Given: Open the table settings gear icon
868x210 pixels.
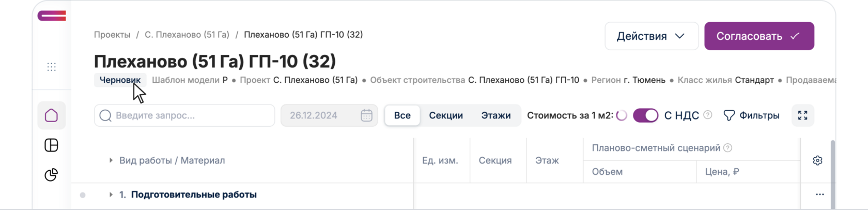Looking at the screenshot, I should (x=817, y=160).
